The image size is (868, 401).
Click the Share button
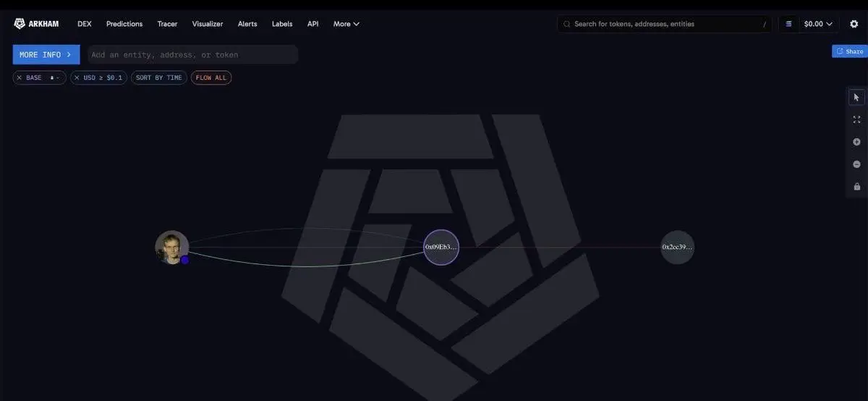(849, 51)
